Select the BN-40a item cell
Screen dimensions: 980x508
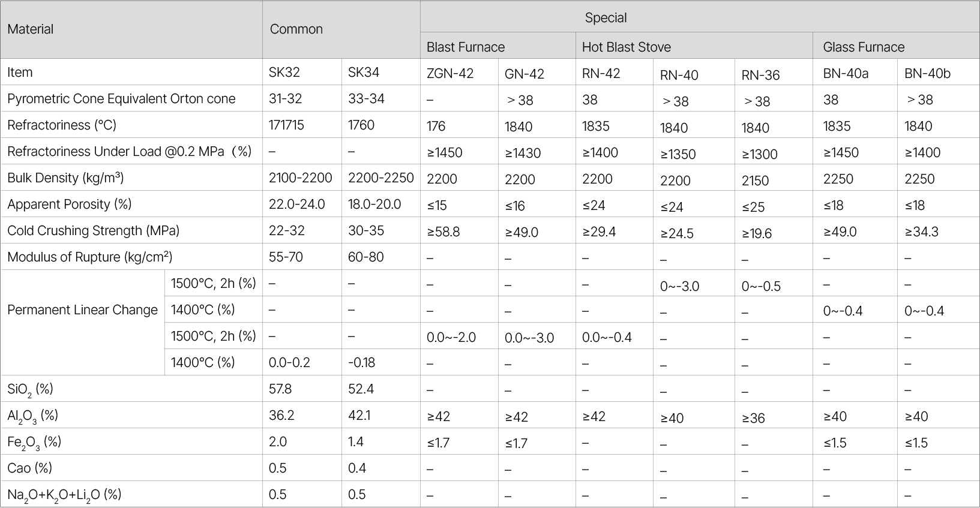point(846,74)
